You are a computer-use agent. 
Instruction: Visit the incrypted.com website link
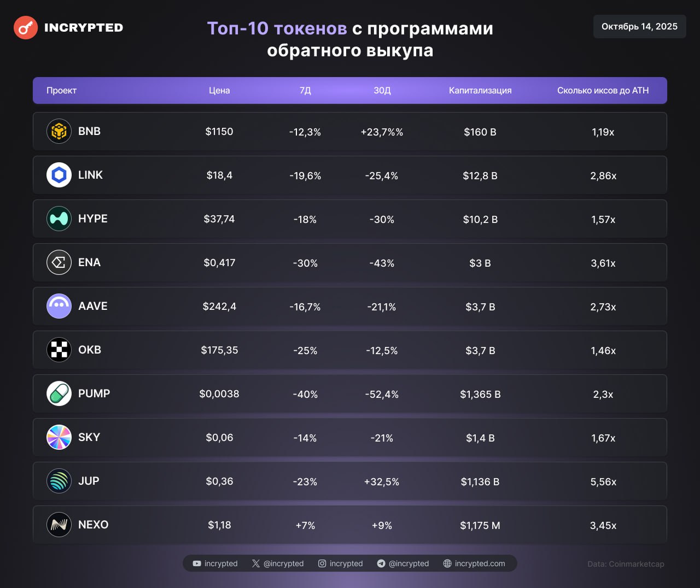(474, 563)
